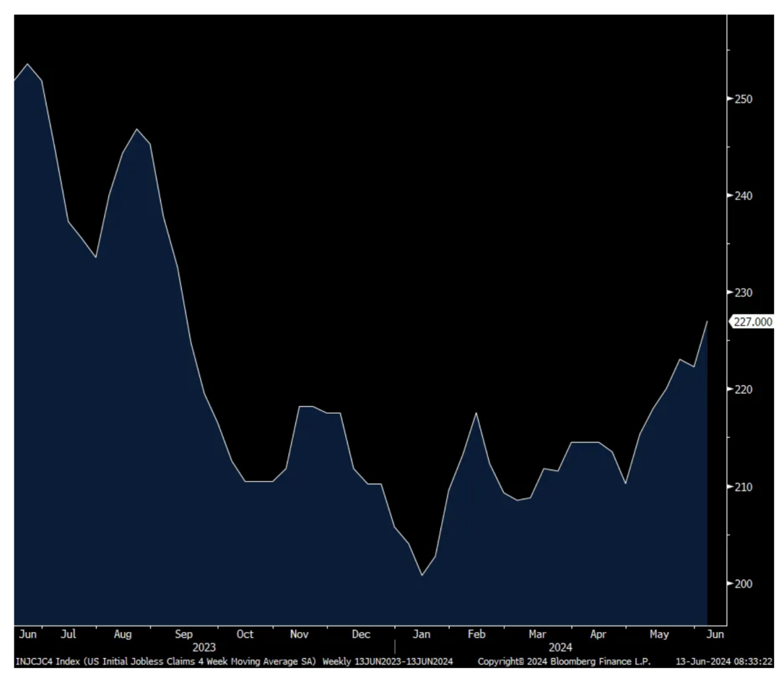This screenshot has width=784, height=679.
Task: Select the Oct month label on x-axis
Action: pyautogui.click(x=244, y=634)
